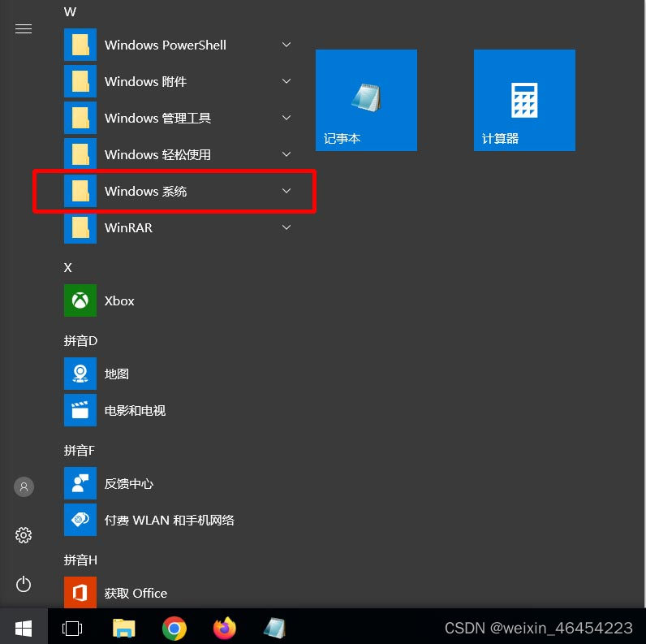Click the 获取 Office label text
This screenshot has width=646, height=644.
[136, 594]
